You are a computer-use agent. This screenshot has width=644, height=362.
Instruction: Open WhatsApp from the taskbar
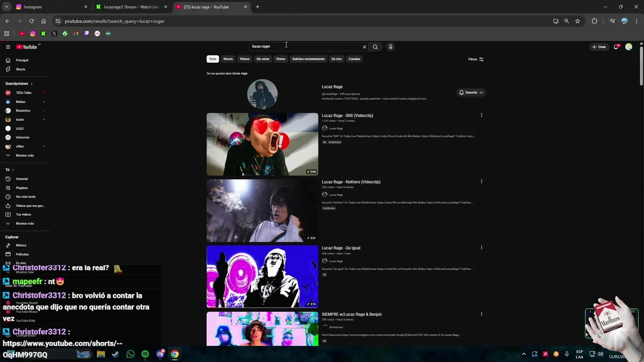[130, 354]
